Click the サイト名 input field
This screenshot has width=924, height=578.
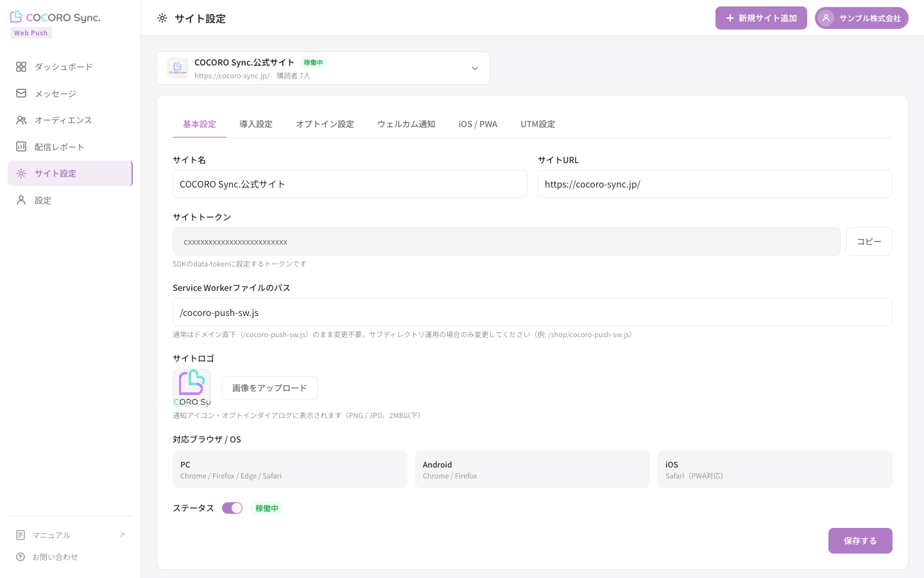[350, 184]
